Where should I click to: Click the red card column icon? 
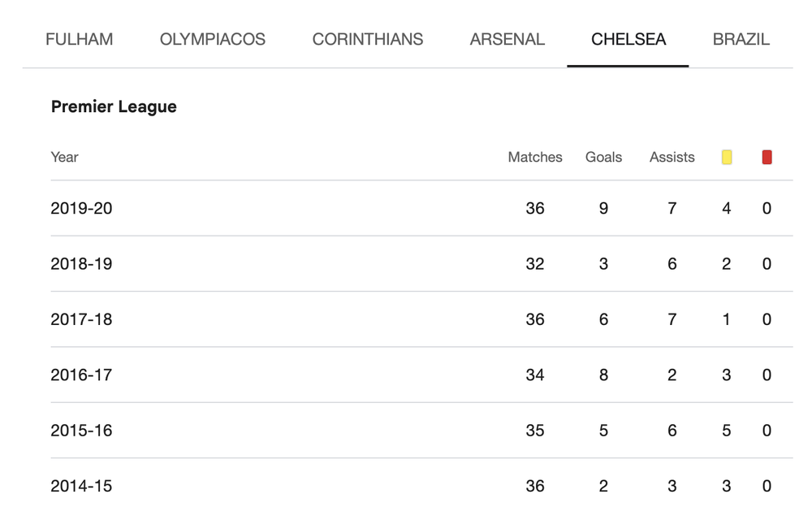click(x=767, y=157)
